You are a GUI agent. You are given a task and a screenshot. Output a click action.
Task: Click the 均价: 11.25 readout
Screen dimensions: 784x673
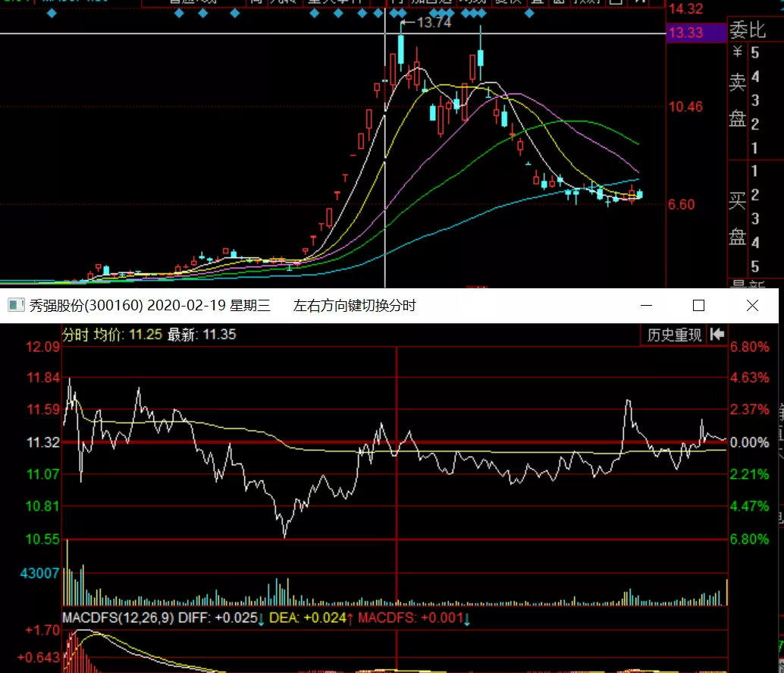click(x=128, y=335)
